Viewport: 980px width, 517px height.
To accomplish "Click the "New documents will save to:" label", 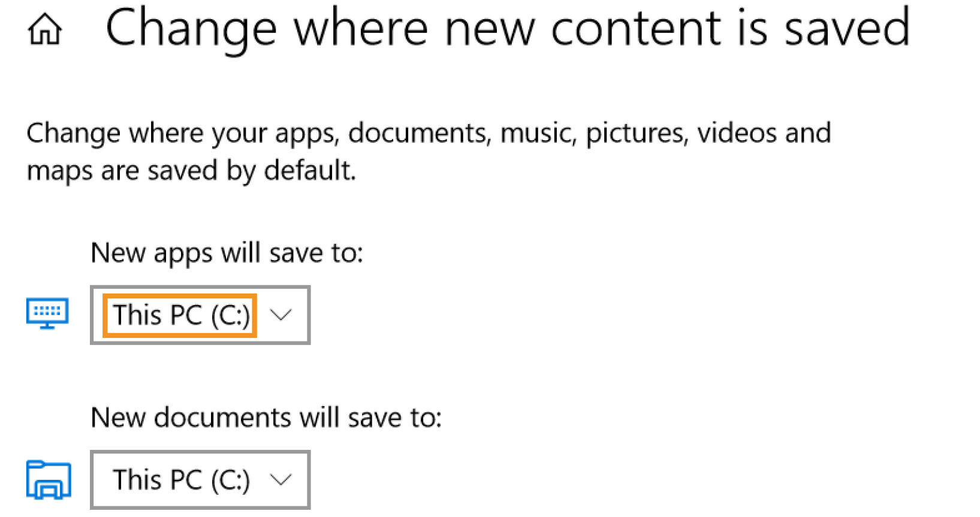I will 266,418.
